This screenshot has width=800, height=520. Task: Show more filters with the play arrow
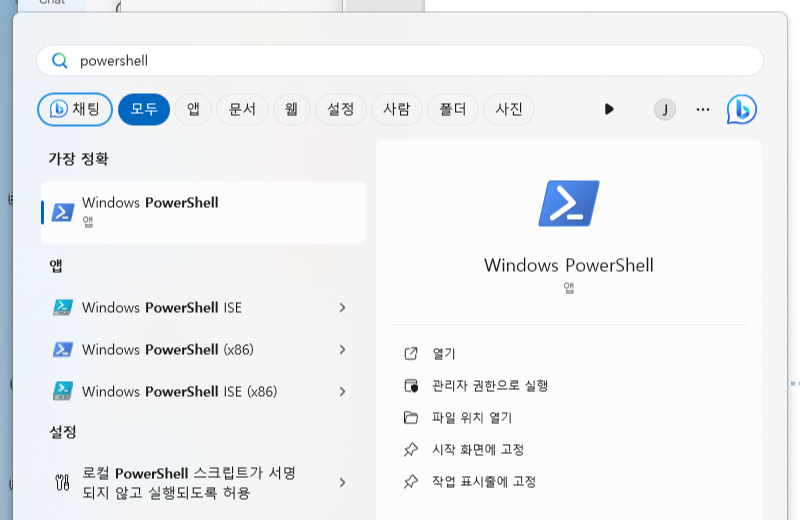pyautogui.click(x=609, y=109)
